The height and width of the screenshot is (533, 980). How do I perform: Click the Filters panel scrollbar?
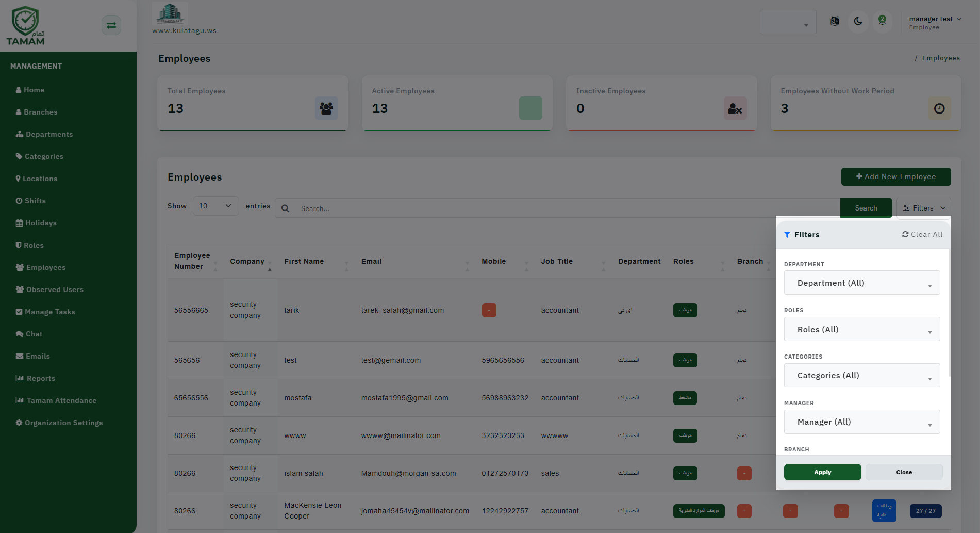950,312
